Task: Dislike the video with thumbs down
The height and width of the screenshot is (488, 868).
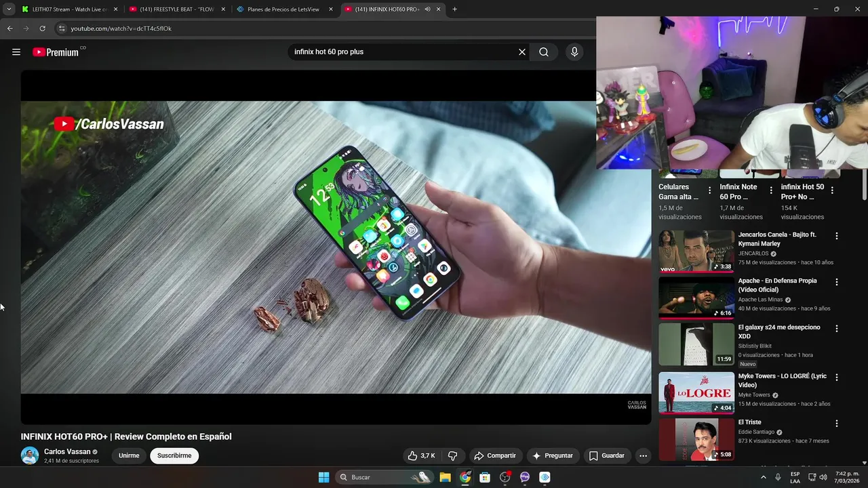Action: [x=453, y=455]
